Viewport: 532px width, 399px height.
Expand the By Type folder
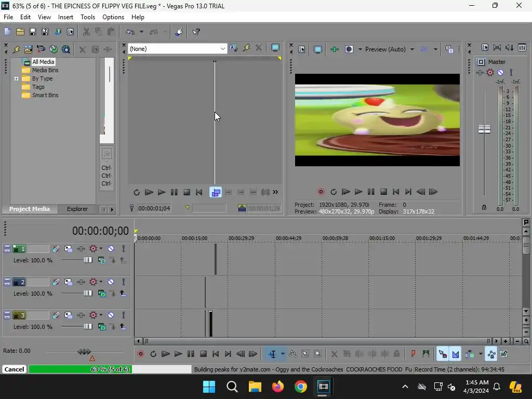point(16,79)
